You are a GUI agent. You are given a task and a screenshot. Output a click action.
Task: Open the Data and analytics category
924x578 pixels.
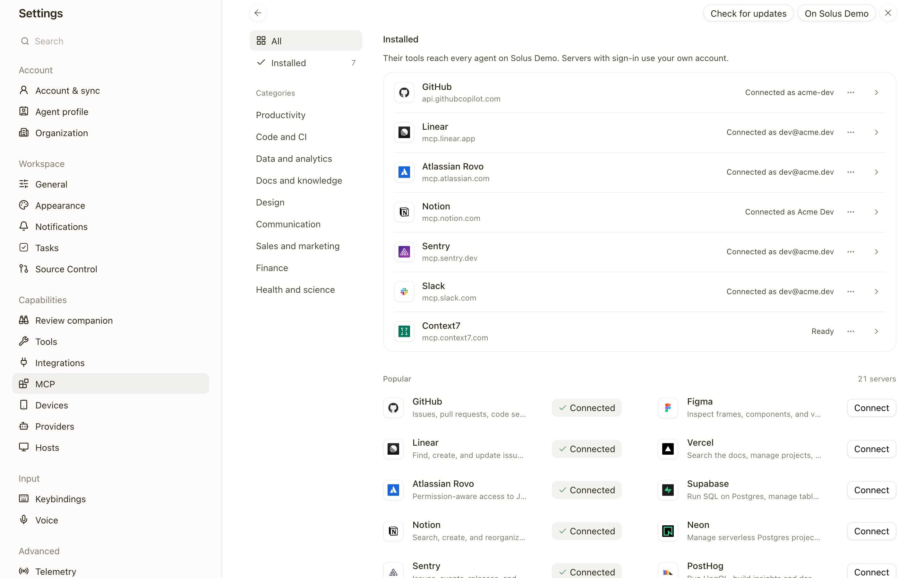pyautogui.click(x=306, y=159)
